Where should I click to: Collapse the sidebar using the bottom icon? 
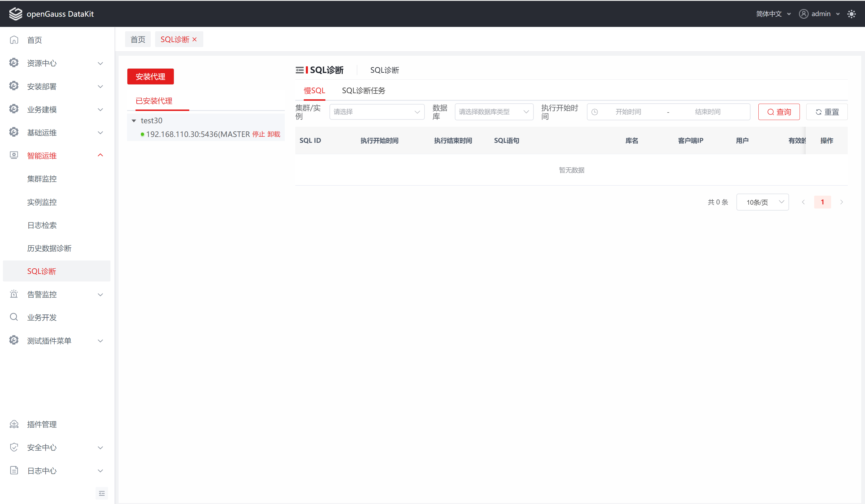(x=102, y=493)
